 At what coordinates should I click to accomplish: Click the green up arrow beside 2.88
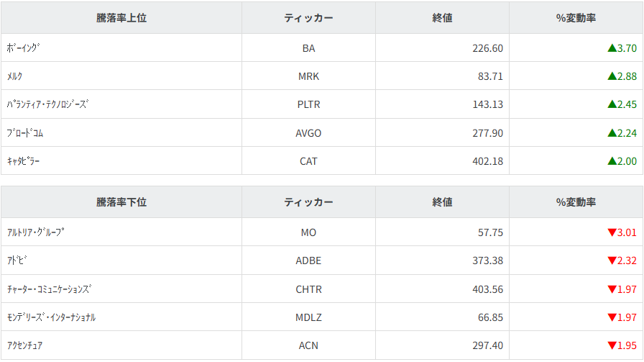pos(612,76)
